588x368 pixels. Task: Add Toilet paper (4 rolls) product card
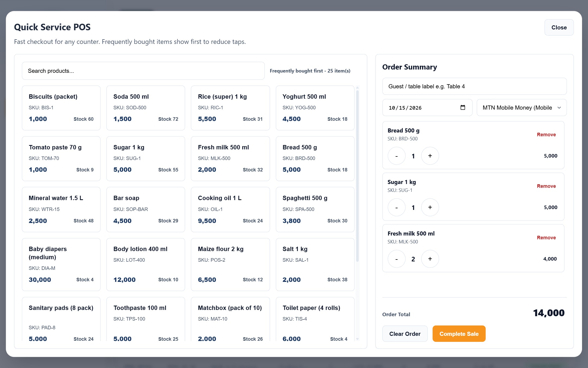pos(315,319)
